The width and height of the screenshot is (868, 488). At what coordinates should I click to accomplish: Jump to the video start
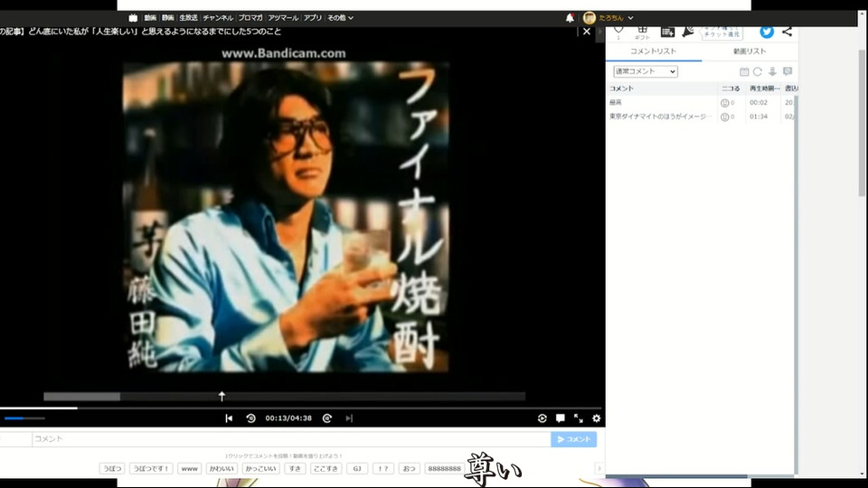229,418
